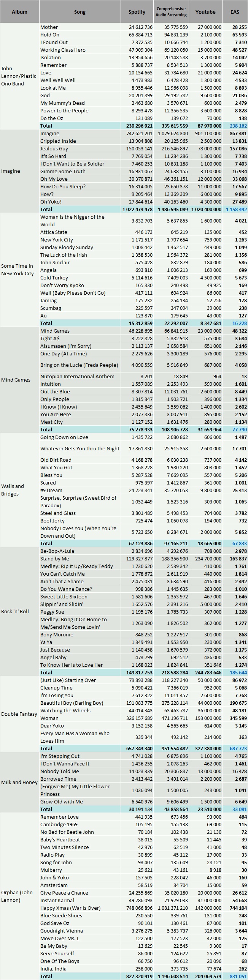
Task: Click EAS total 238 162
Action: tap(238, 126)
